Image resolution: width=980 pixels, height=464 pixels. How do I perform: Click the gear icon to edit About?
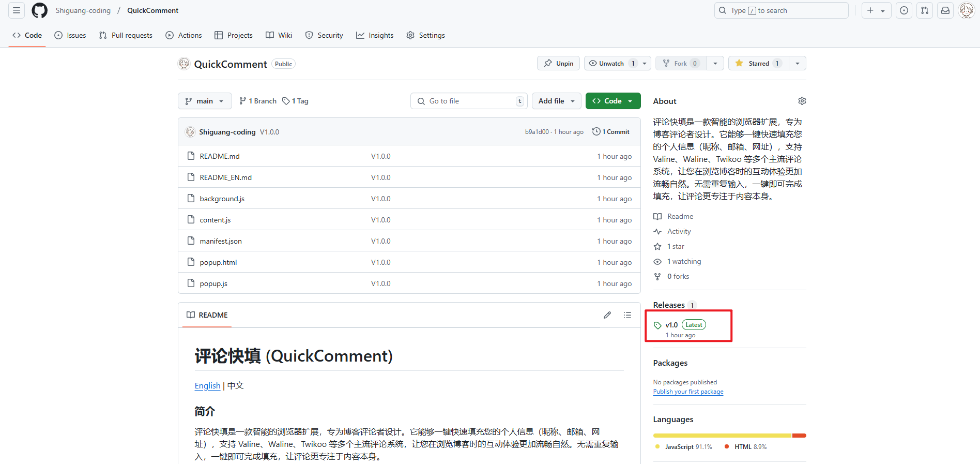tap(802, 101)
